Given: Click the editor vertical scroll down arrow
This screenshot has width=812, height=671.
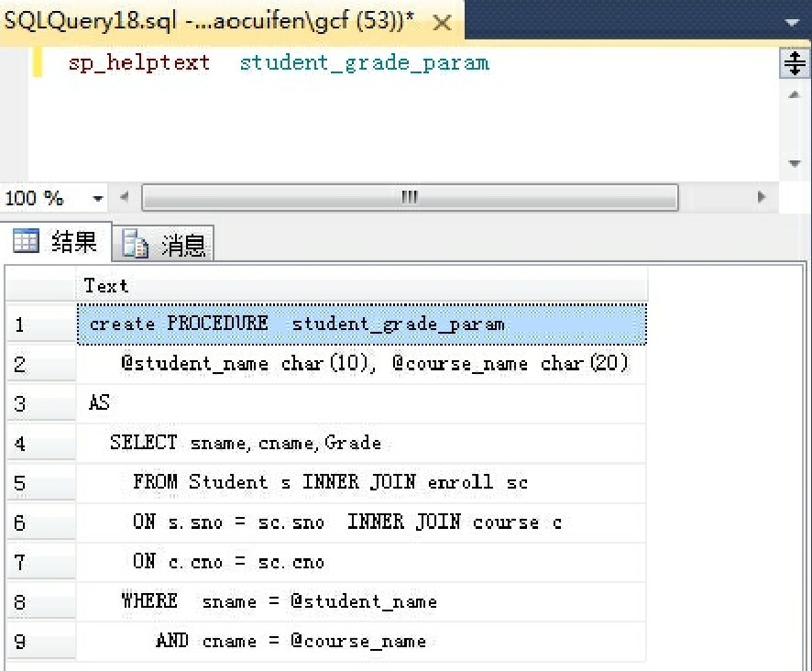Looking at the screenshot, I should 795,164.
